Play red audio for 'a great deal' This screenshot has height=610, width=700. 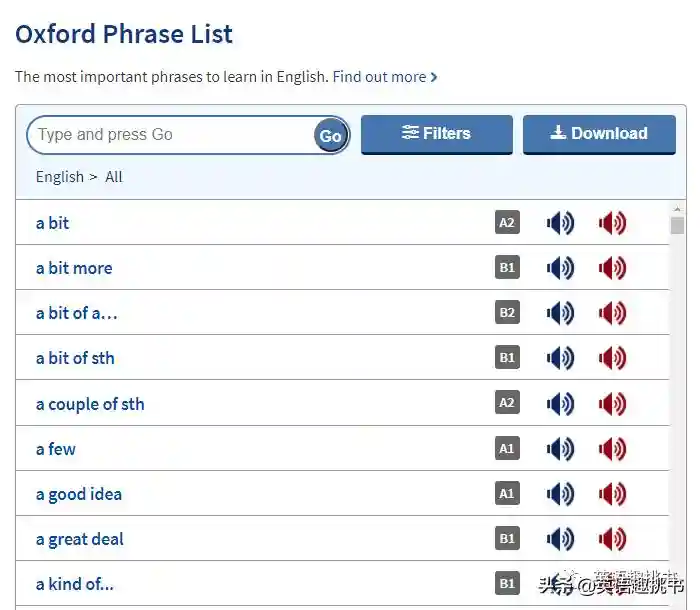click(612, 539)
